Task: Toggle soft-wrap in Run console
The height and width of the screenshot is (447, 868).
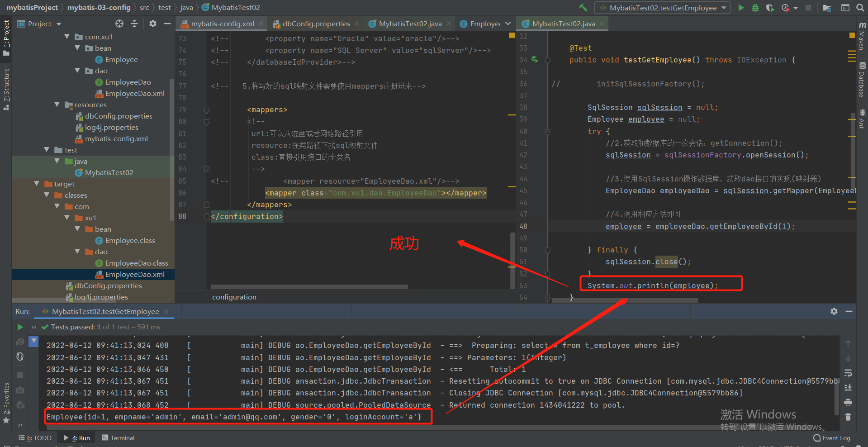Action: (x=848, y=373)
